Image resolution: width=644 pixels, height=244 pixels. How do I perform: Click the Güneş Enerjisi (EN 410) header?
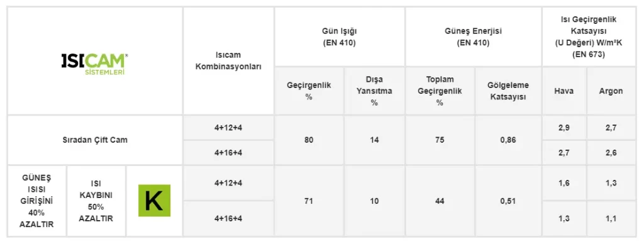(473, 36)
